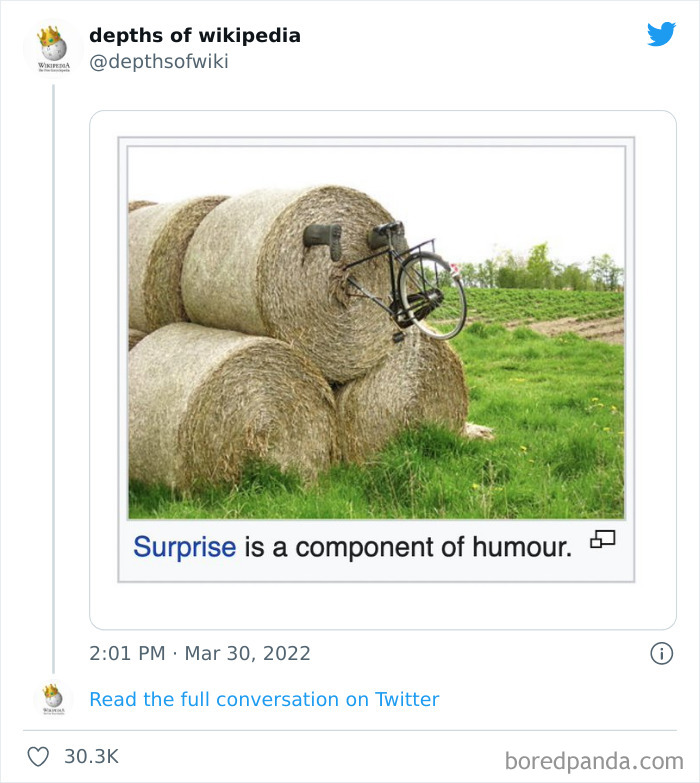Click the crown on top avatar
The height and width of the screenshot is (783, 700).
(48, 36)
